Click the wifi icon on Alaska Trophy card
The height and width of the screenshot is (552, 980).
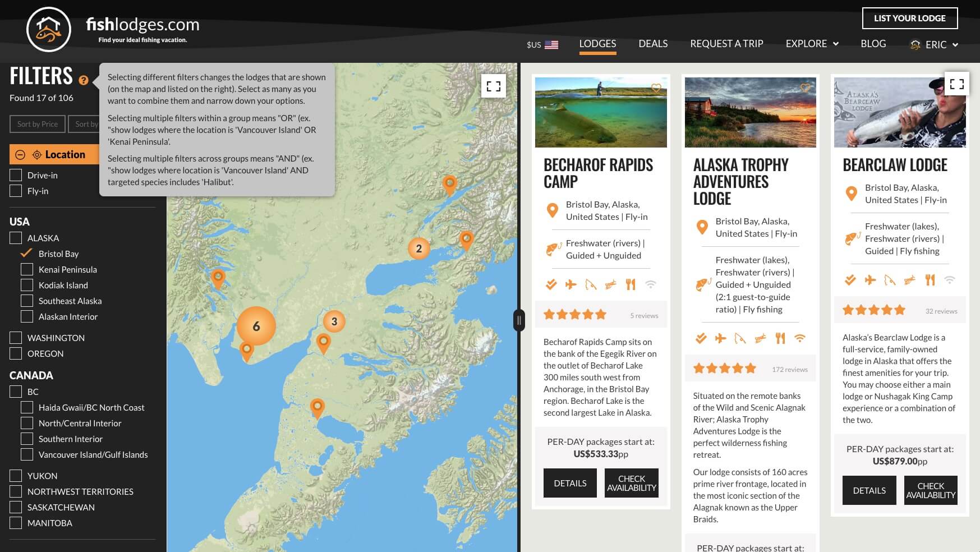pos(800,338)
